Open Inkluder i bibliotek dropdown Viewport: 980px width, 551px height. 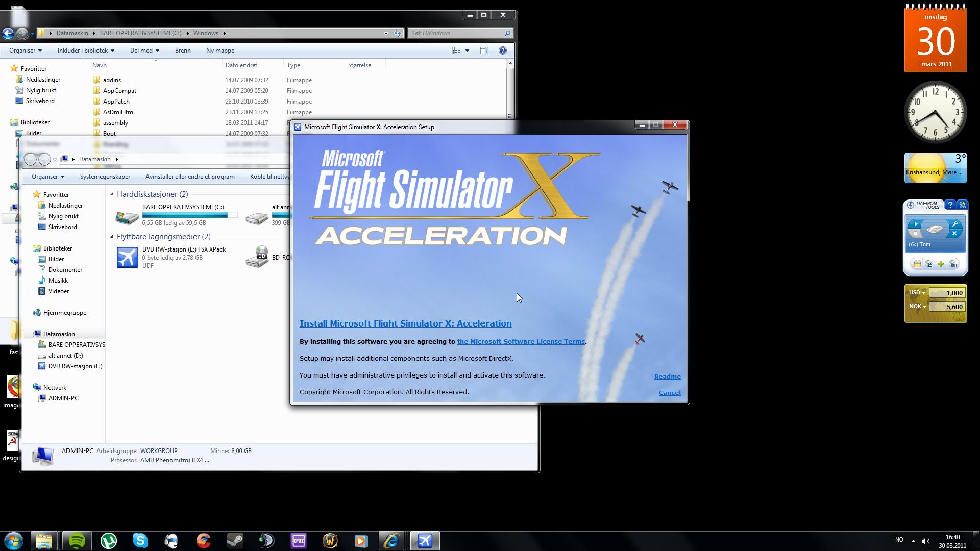coord(86,51)
